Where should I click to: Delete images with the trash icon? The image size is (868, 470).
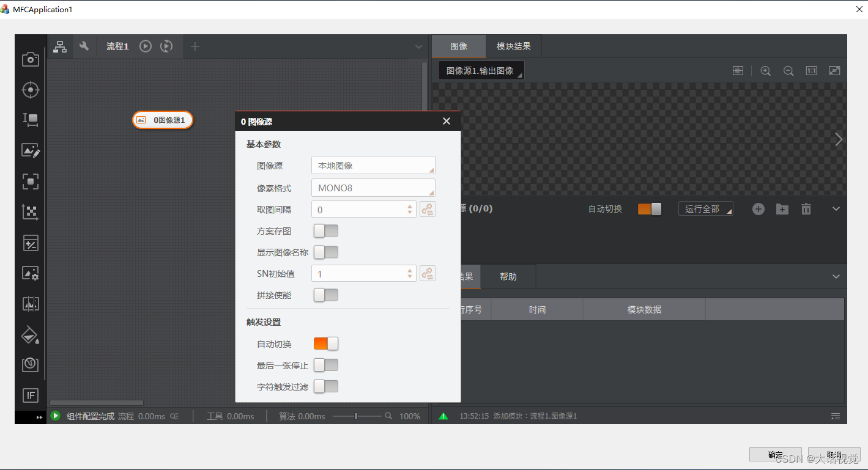pyautogui.click(x=806, y=209)
